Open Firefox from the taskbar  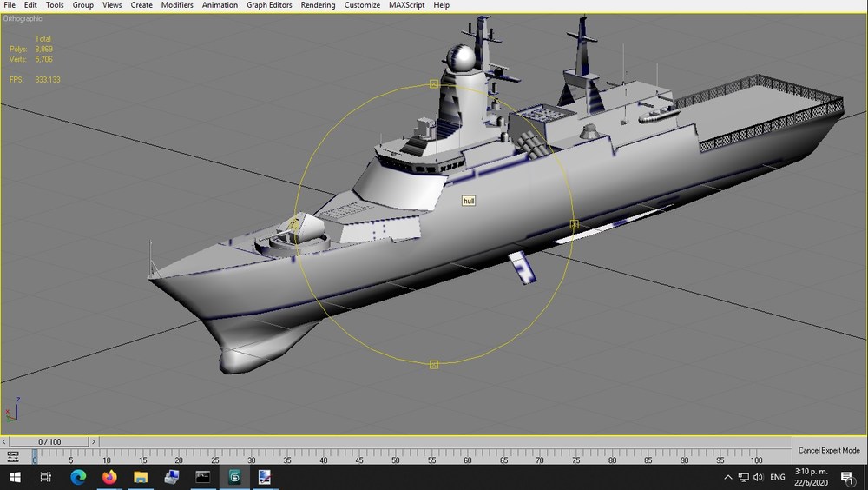click(x=109, y=477)
